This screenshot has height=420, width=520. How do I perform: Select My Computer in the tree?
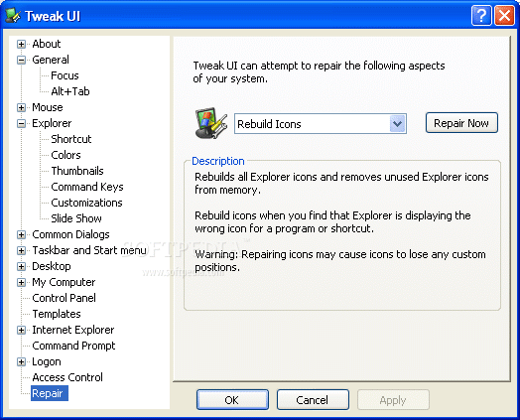pos(64,282)
